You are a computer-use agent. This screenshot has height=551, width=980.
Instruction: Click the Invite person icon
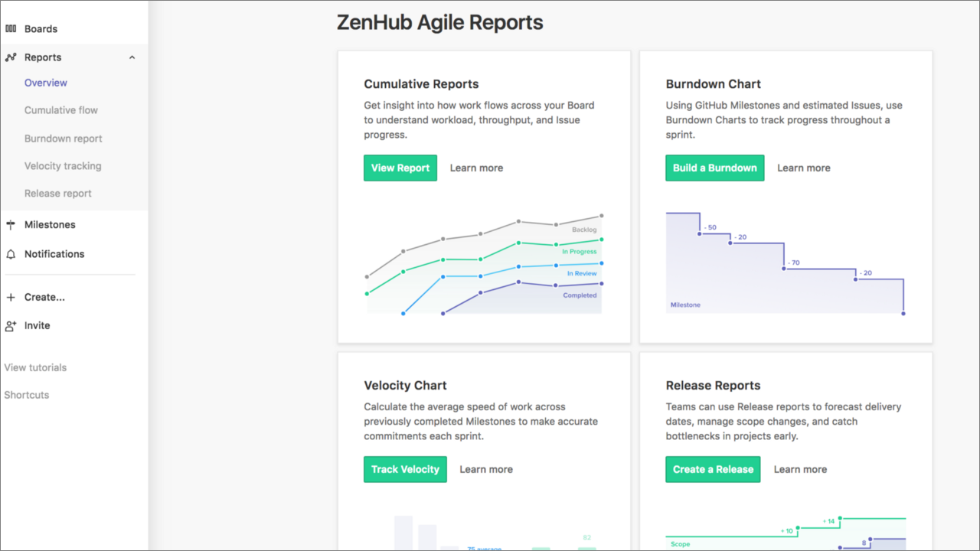point(11,326)
